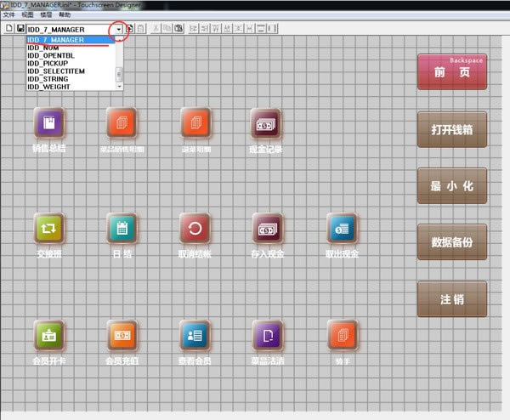Click the 数据备份 button
This screenshot has width=510, height=420.
coord(451,242)
